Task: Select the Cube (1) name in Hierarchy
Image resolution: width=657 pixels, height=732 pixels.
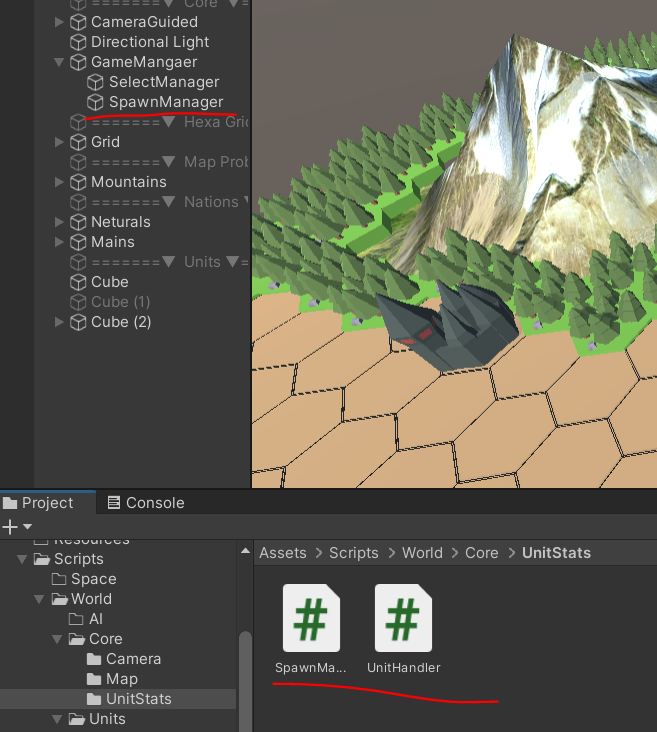Action: click(x=120, y=302)
